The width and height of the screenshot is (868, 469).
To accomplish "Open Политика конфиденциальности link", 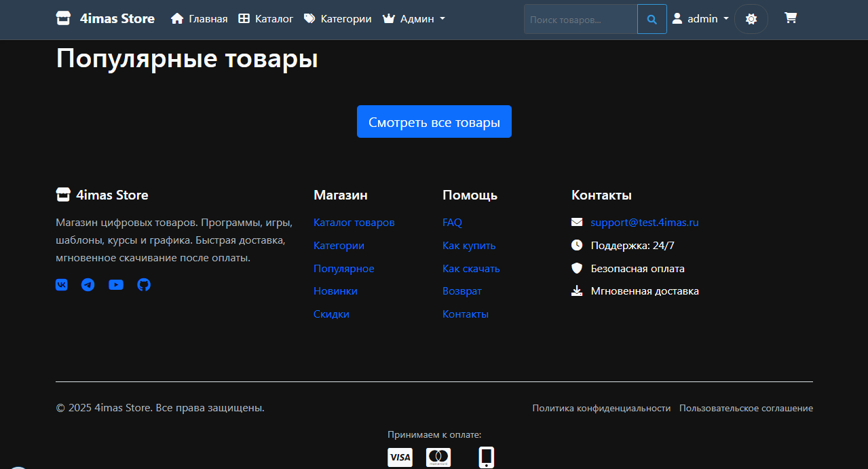I will (x=601, y=407).
